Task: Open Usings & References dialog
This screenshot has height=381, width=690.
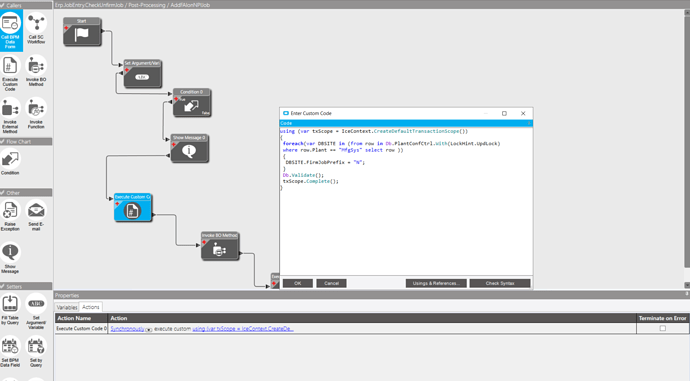Action: [436, 283]
